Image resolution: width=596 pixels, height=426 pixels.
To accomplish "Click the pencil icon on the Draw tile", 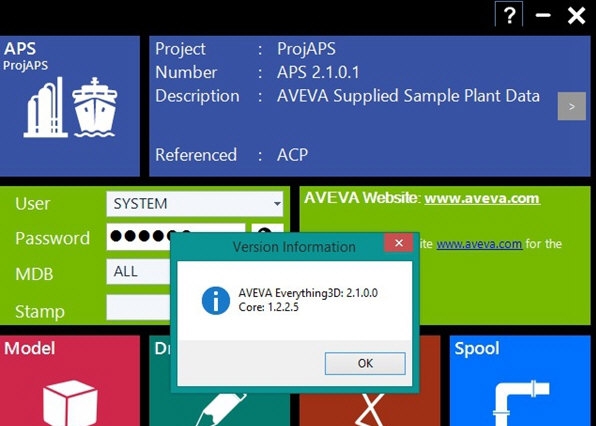I will pyautogui.click(x=220, y=410).
